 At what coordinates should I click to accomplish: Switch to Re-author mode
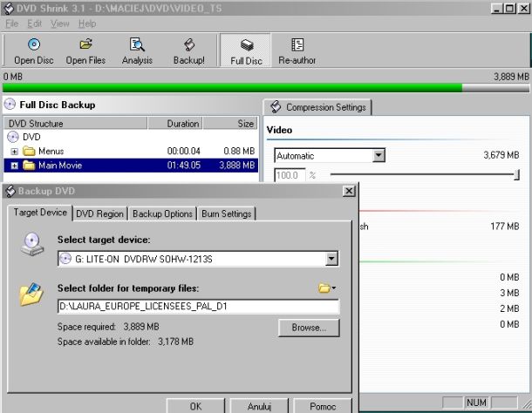[297, 51]
